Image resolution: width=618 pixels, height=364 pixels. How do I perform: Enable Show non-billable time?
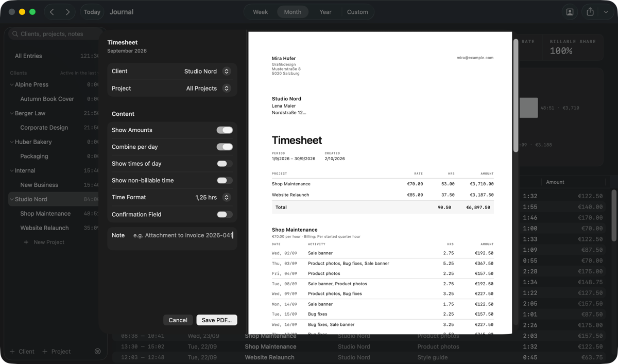225,181
